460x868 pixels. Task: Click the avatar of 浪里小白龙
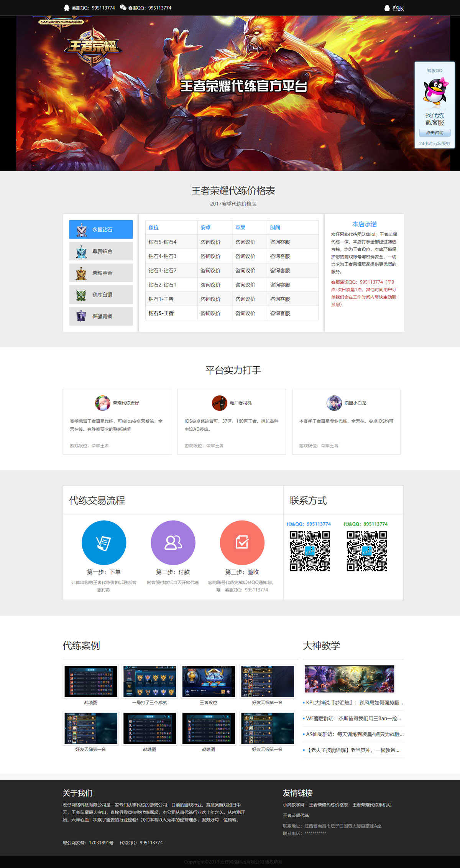pyautogui.click(x=334, y=403)
